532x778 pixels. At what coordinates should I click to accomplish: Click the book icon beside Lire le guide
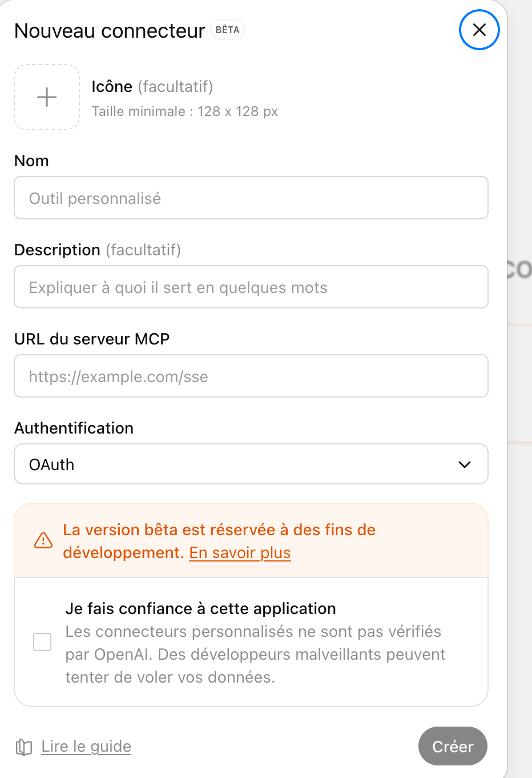point(24,747)
